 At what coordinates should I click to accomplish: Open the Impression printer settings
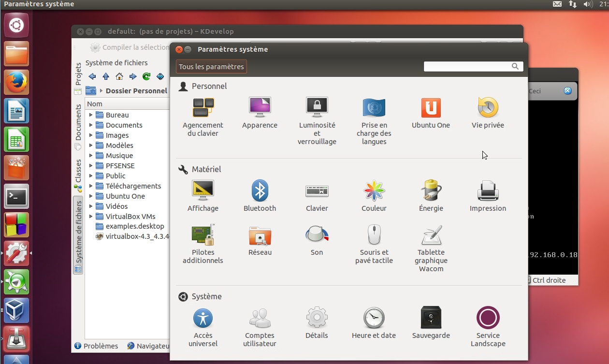(488, 191)
